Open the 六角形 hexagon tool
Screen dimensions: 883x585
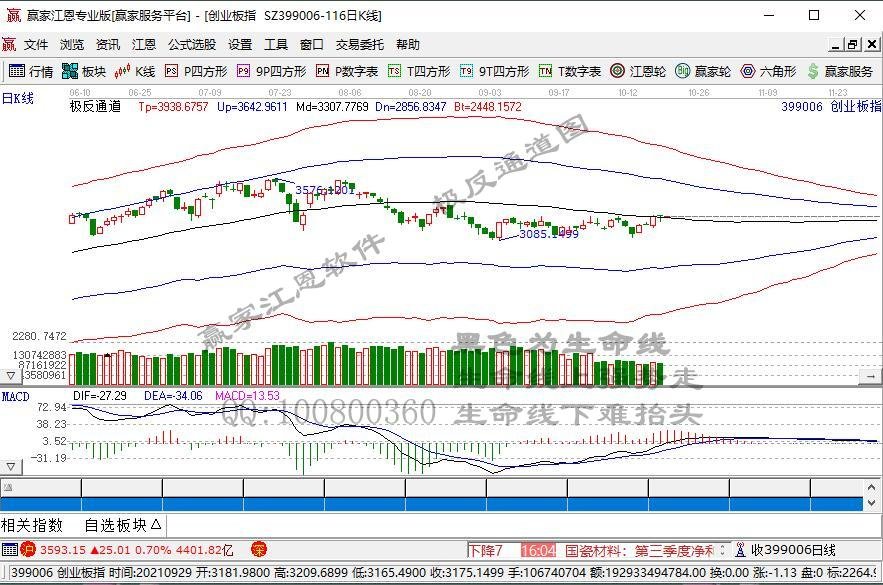point(768,72)
